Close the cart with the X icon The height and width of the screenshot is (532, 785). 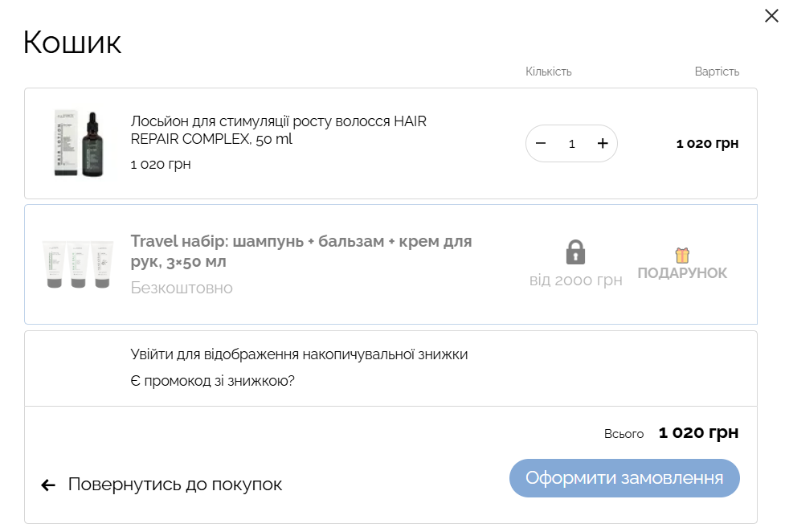(771, 16)
